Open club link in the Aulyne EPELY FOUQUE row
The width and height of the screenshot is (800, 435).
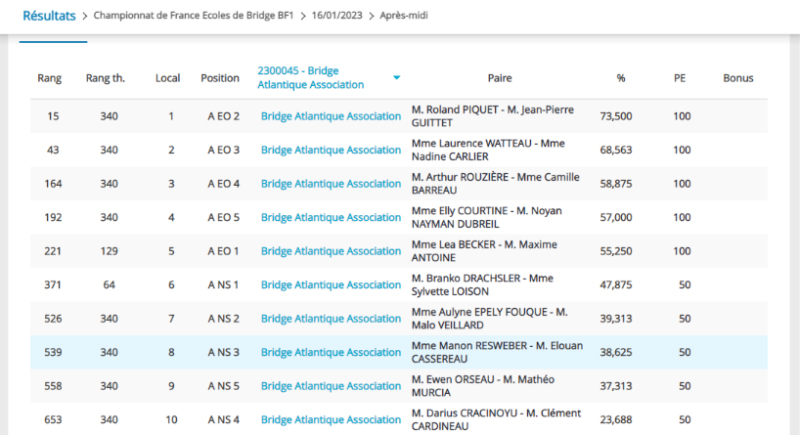tap(331, 318)
